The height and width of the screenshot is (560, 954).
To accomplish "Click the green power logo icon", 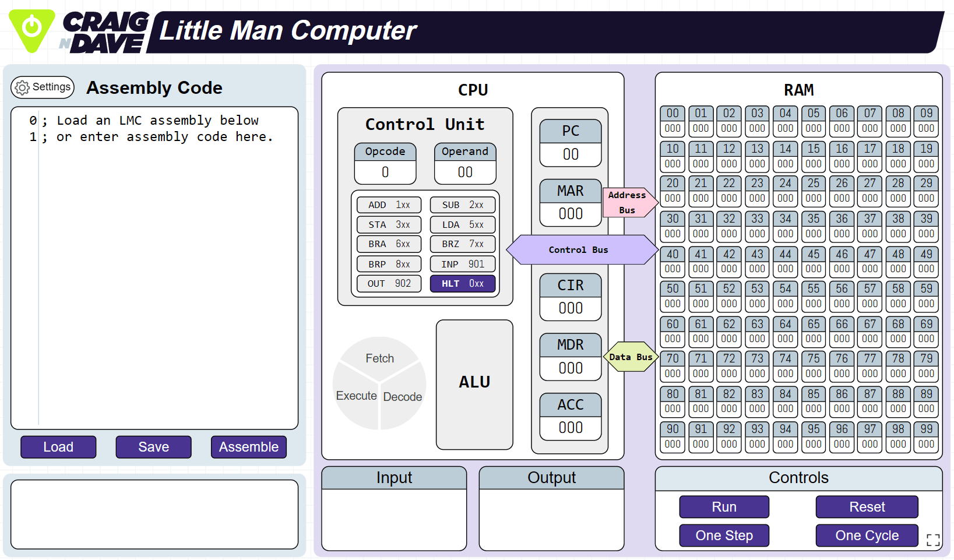I will pyautogui.click(x=32, y=29).
